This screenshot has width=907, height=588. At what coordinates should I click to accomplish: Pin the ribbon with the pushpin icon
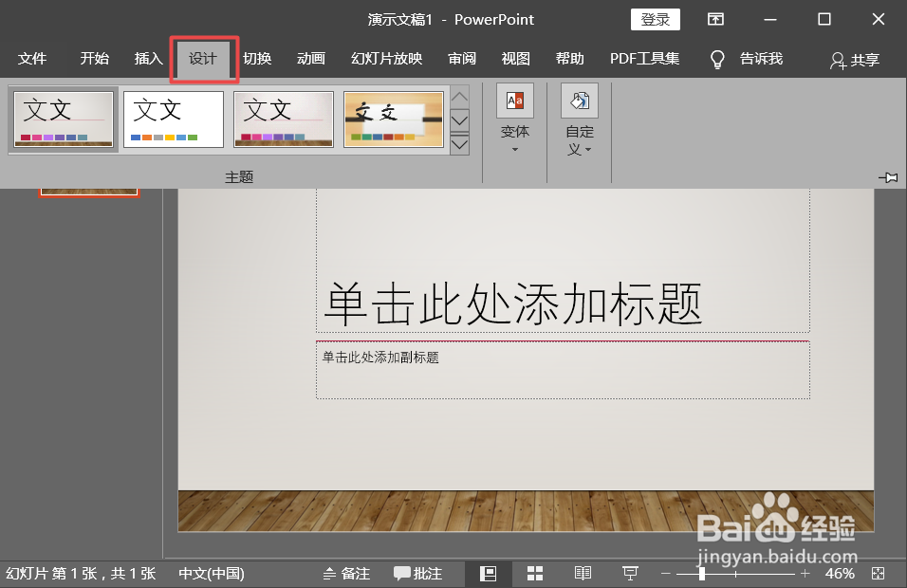click(888, 177)
